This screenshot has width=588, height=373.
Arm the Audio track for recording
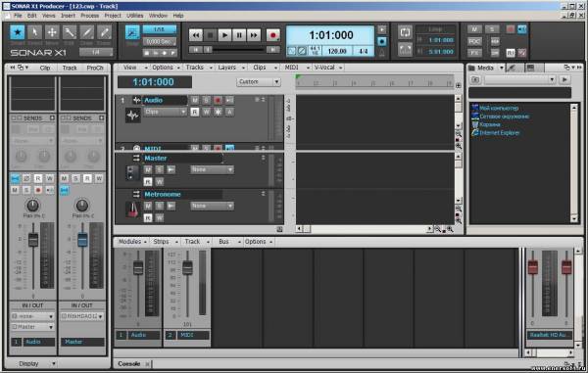[218, 100]
